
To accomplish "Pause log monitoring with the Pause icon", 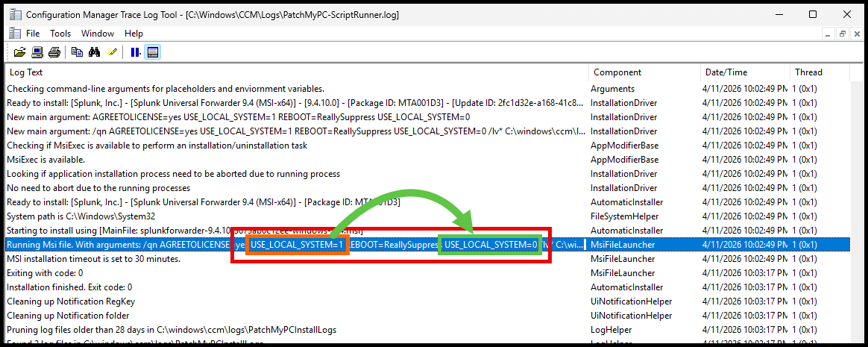I will pyautogui.click(x=135, y=53).
